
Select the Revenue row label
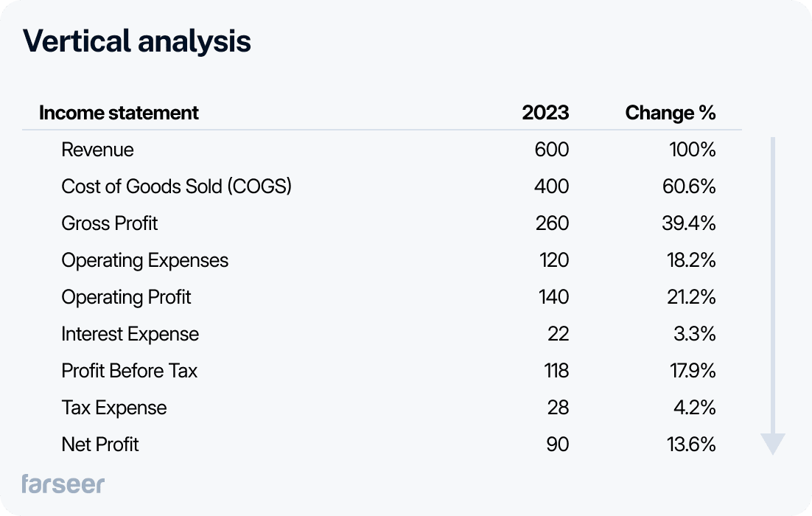tap(97, 150)
